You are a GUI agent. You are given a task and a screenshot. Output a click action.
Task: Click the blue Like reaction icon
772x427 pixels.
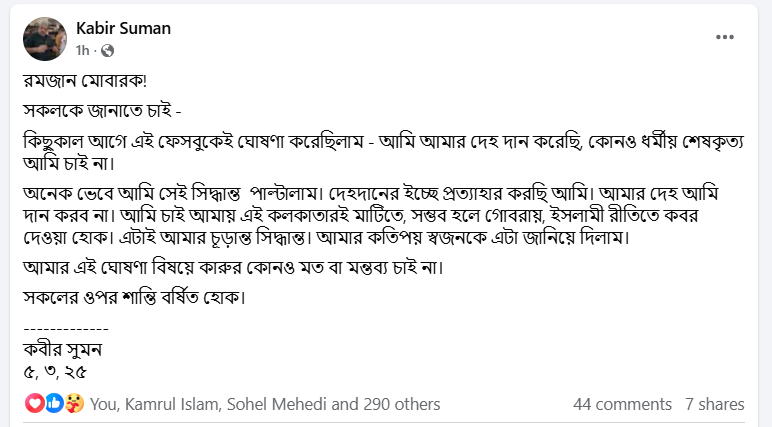[x=52, y=404]
